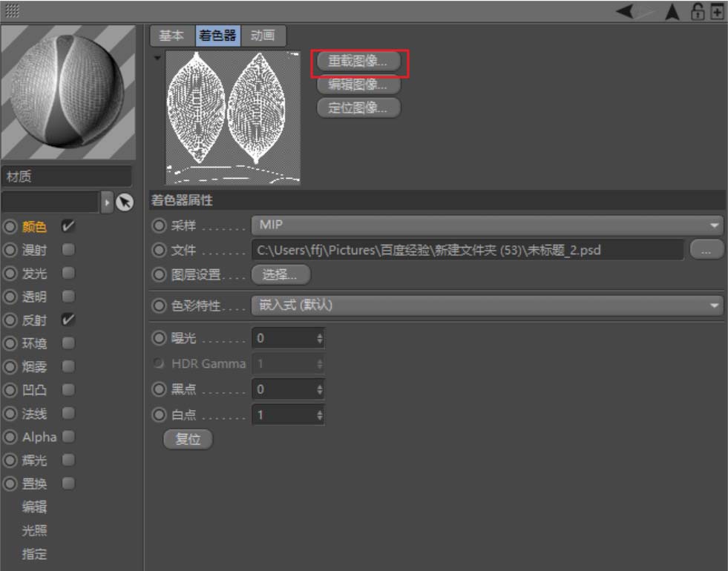Click the 编辑图像 button

pyautogui.click(x=357, y=85)
